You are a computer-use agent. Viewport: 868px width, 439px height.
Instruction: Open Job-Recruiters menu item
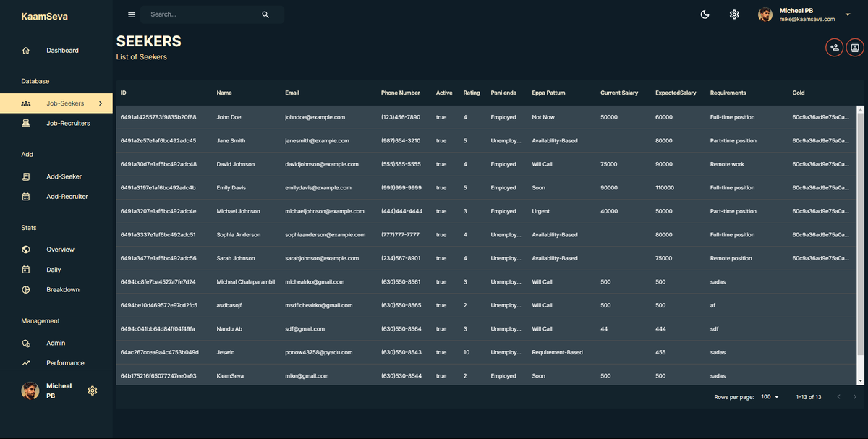68,124
